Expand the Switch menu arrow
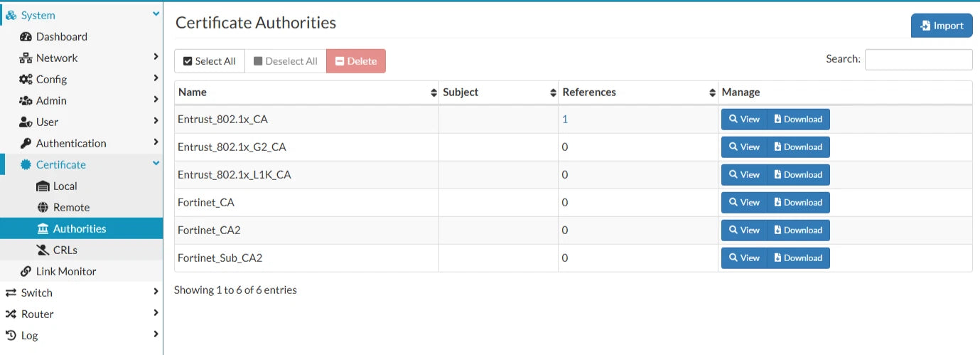This screenshot has height=355, width=980. [x=156, y=292]
